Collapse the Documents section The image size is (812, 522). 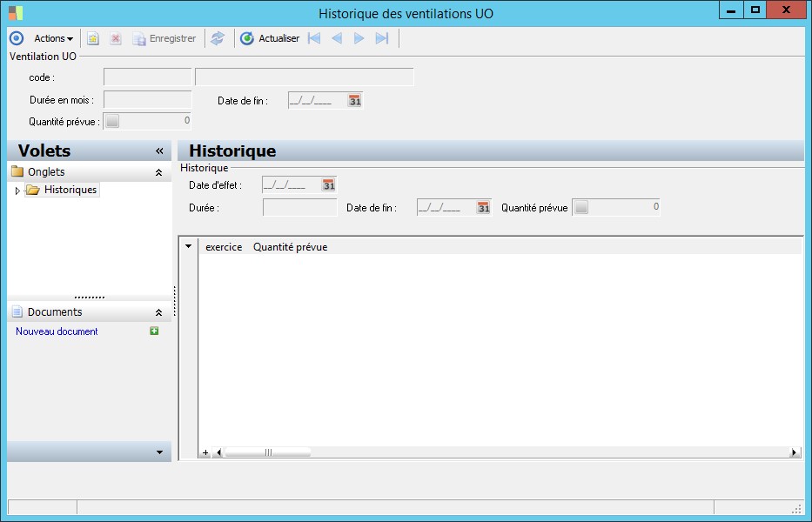point(159,312)
